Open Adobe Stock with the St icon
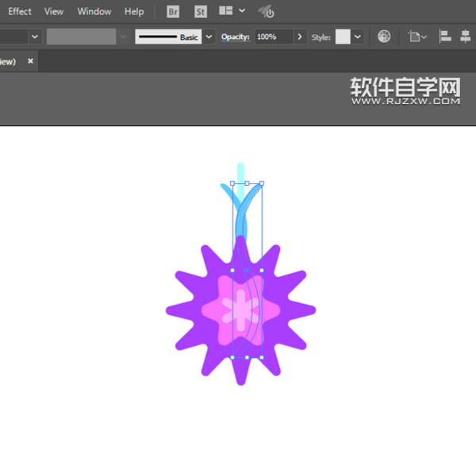This screenshot has height=473, width=476. click(201, 12)
